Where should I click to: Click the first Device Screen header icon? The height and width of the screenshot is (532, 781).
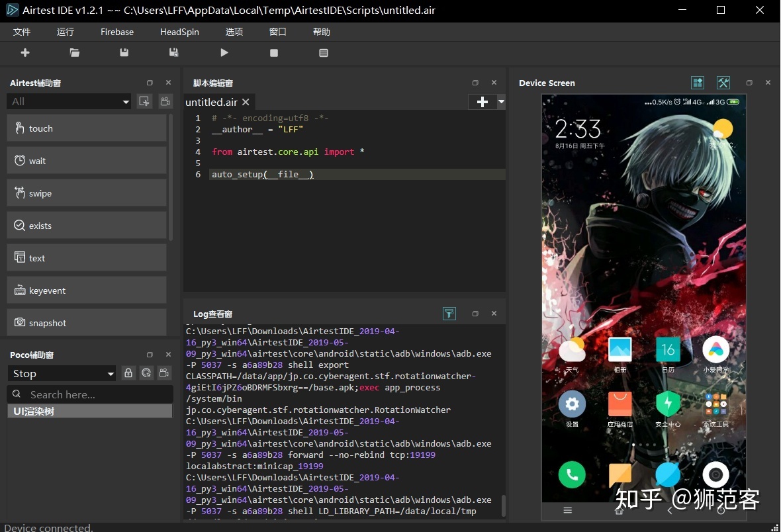[x=698, y=83]
